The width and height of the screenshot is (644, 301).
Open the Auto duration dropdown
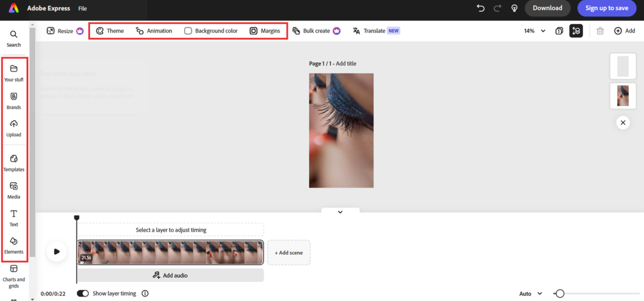tap(530, 293)
